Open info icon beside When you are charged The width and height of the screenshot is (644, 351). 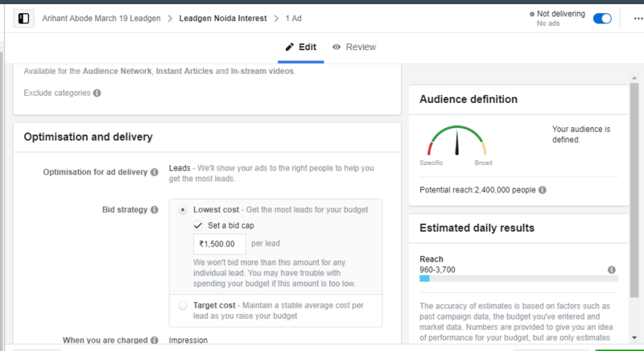point(155,341)
